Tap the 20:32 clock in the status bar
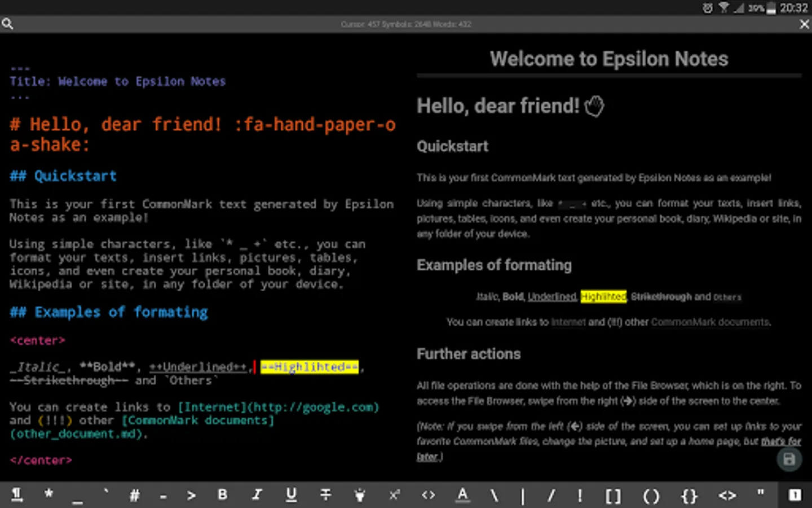The width and height of the screenshot is (812, 508). (x=794, y=8)
